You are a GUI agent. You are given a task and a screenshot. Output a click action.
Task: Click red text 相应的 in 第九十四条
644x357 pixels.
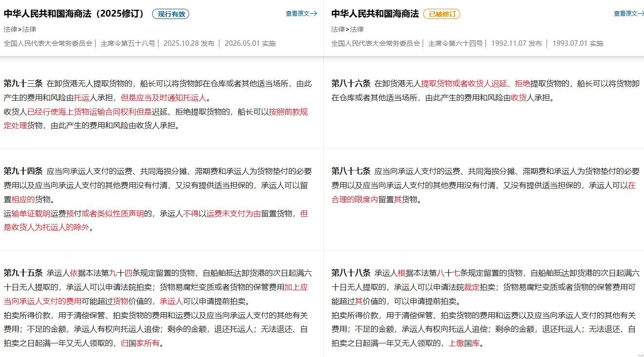pos(23,199)
